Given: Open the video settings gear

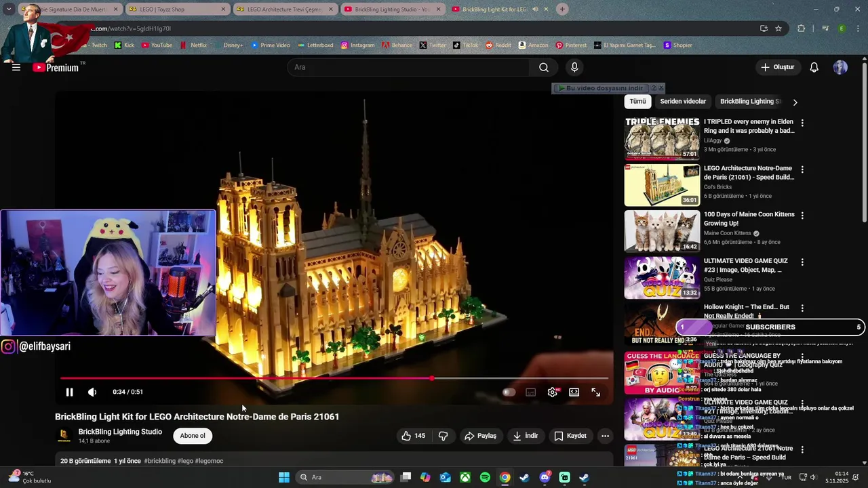Looking at the screenshot, I should click(553, 392).
